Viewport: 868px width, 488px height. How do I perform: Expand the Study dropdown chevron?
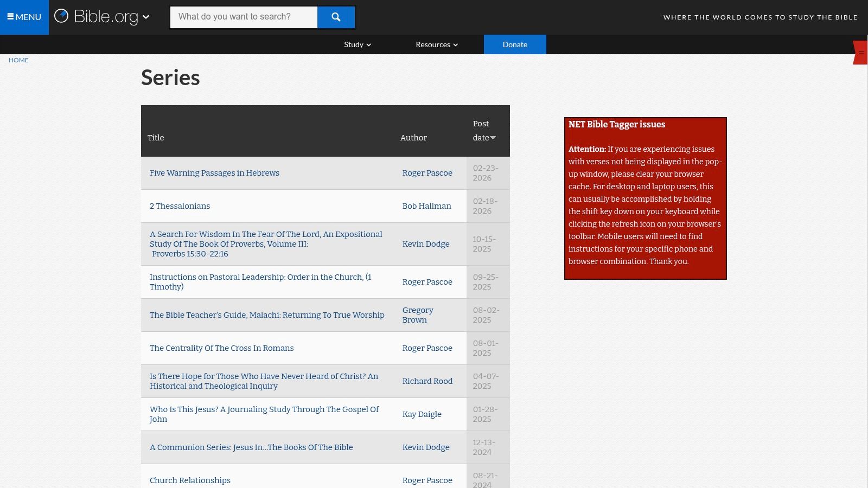coord(368,45)
